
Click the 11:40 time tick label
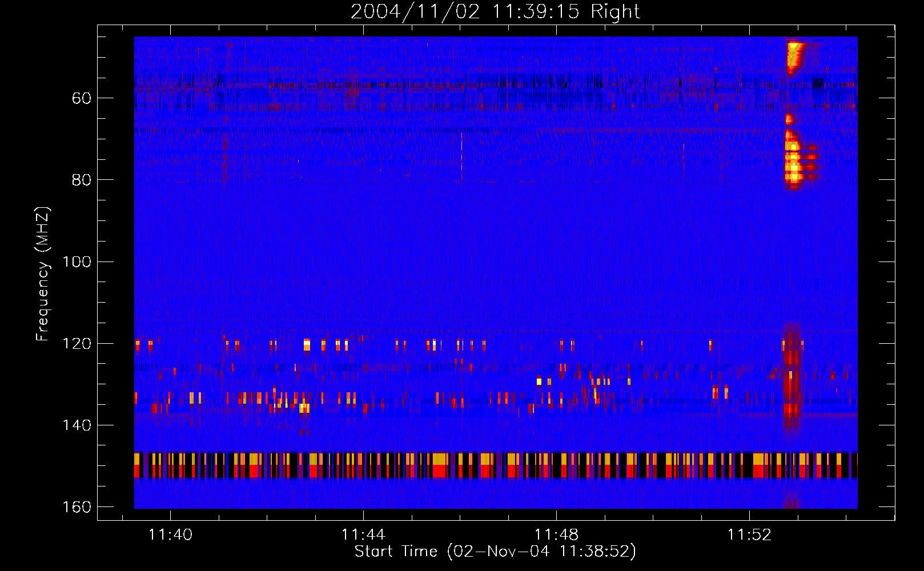click(170, 535)
